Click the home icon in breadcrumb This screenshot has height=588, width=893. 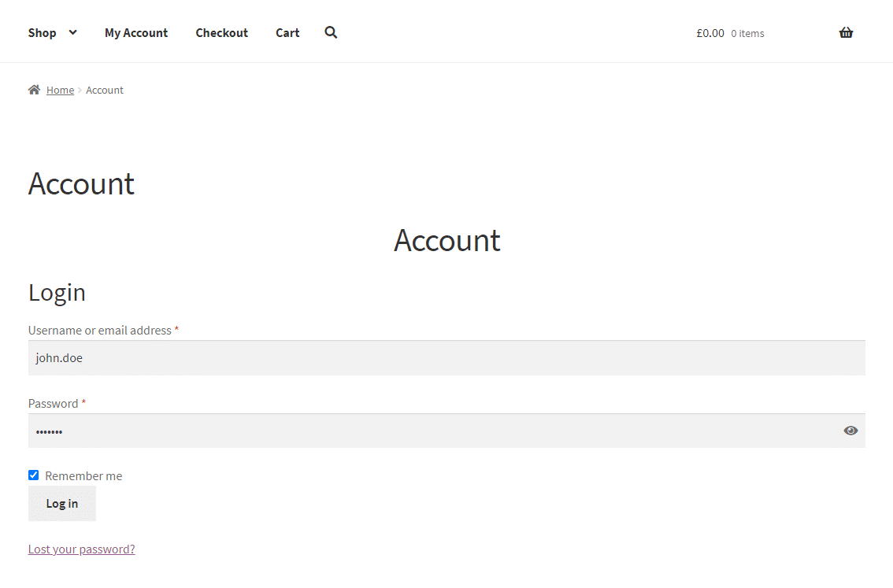[34, 90]
